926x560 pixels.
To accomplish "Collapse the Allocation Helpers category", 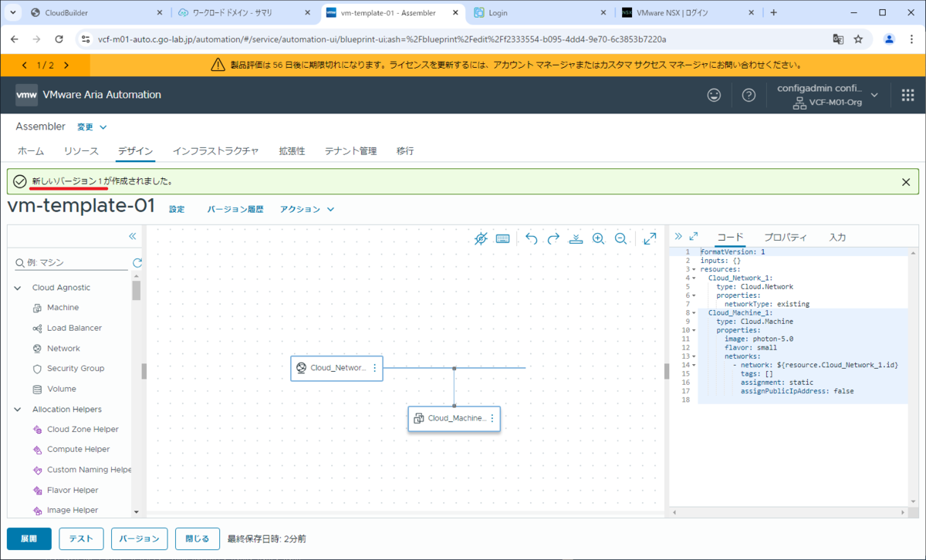I will pyautogui.click(x=18, y=410).
